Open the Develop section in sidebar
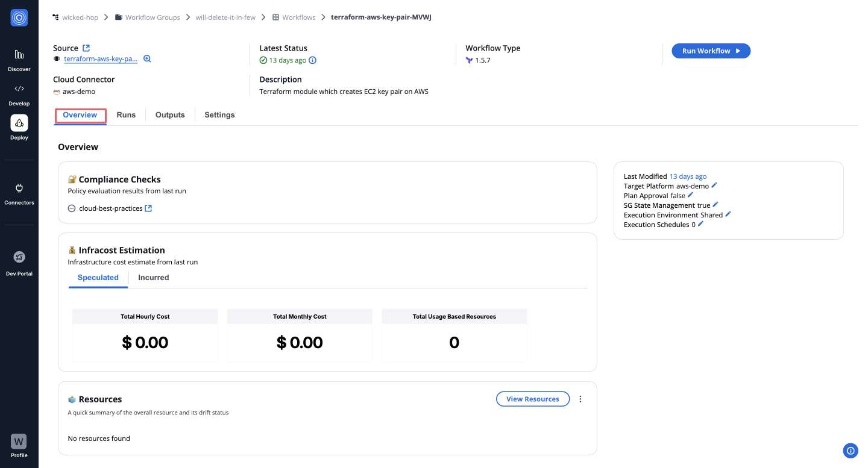The height and width of the screenshot is (468, 868). pos(19,94)
